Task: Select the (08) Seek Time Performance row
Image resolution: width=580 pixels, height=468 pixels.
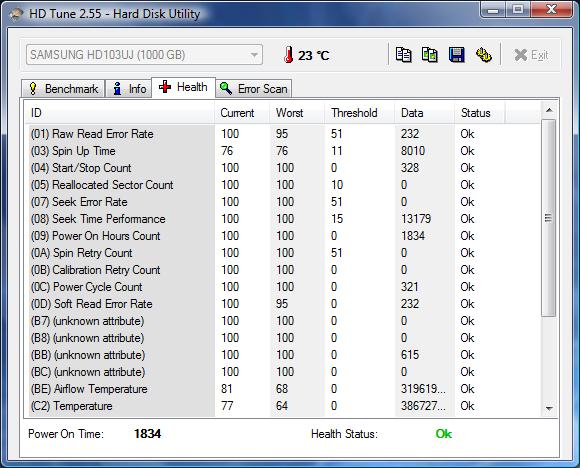Action: [283, 219]
